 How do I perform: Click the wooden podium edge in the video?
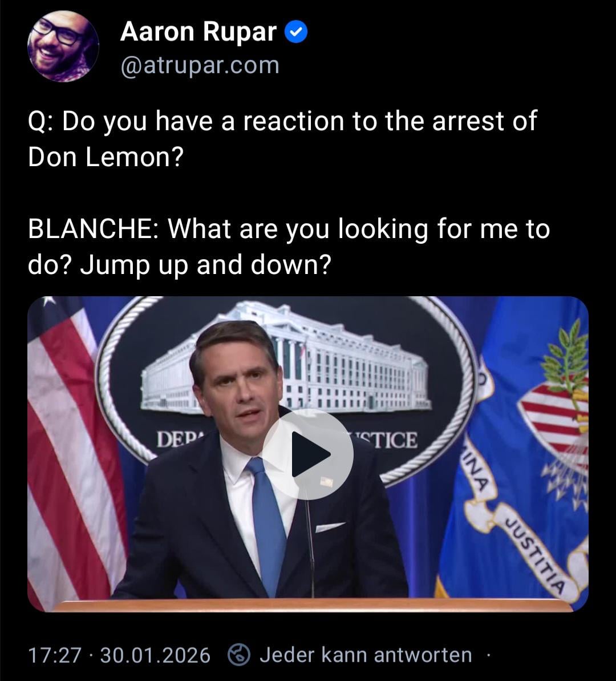[x=308, y=605]
